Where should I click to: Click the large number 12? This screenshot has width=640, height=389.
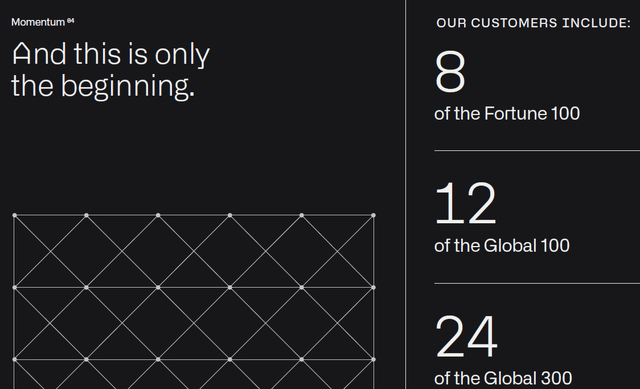(x=465, y=203)
